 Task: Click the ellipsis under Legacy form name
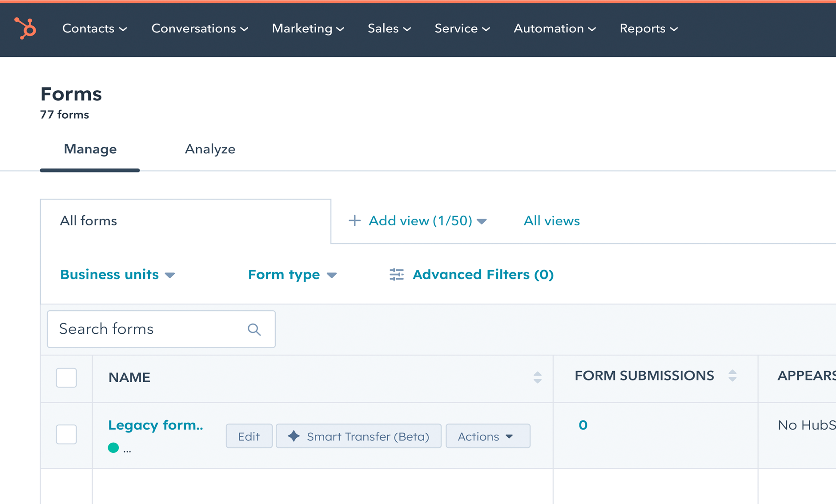pyautogui.click(x=127, y=450)
